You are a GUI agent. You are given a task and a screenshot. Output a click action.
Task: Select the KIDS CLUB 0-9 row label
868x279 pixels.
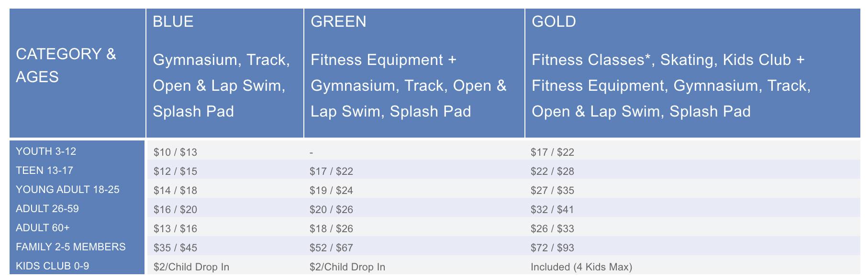point(53,266)
